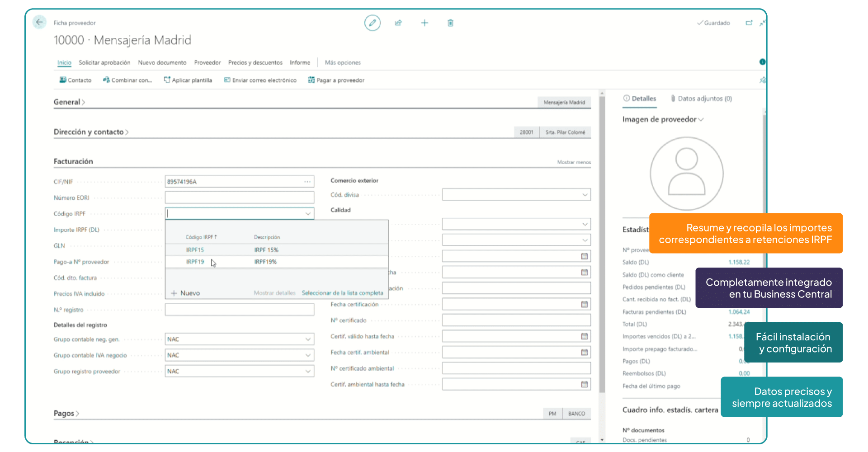Viewport: 868px width, 452px height.
Task: Open page in new window icon
Action: click(749, 23)
